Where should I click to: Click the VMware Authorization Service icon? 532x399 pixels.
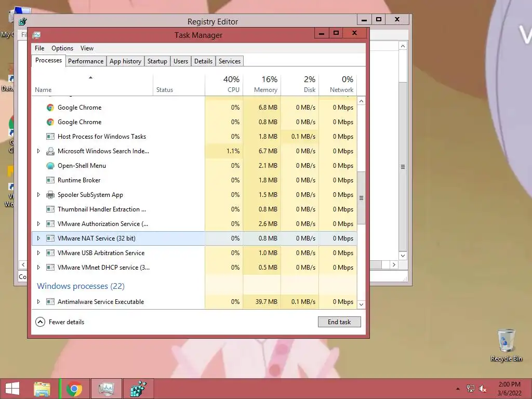[50, 224]
